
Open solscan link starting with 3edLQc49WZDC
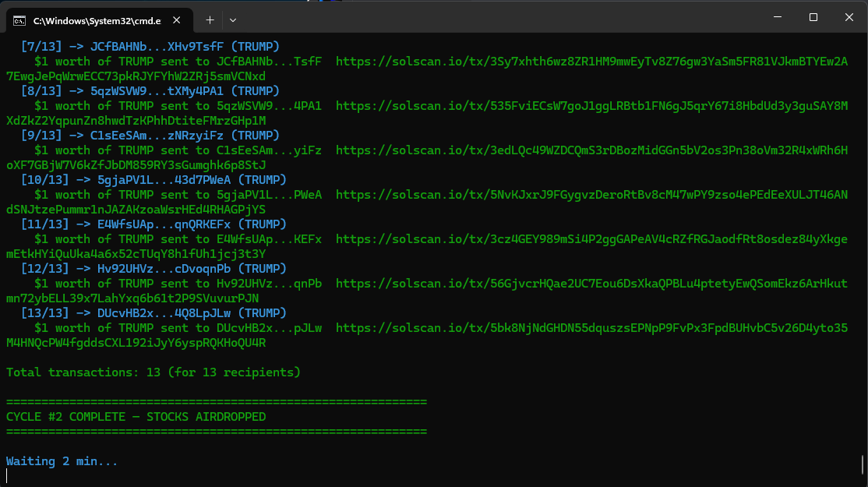[591, 150]
